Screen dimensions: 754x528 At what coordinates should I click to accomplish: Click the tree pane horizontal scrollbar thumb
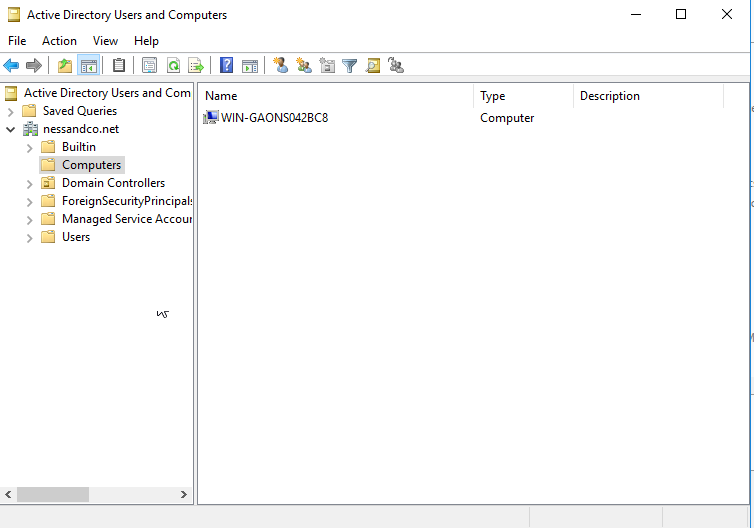(x=53, y=494)
